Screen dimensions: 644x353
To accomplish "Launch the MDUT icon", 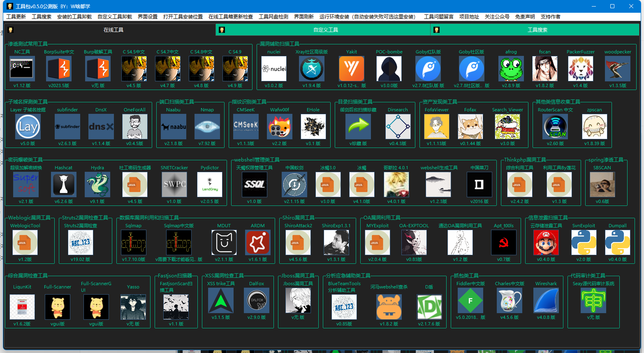I will pyautogui.click(x=224, y=242).
